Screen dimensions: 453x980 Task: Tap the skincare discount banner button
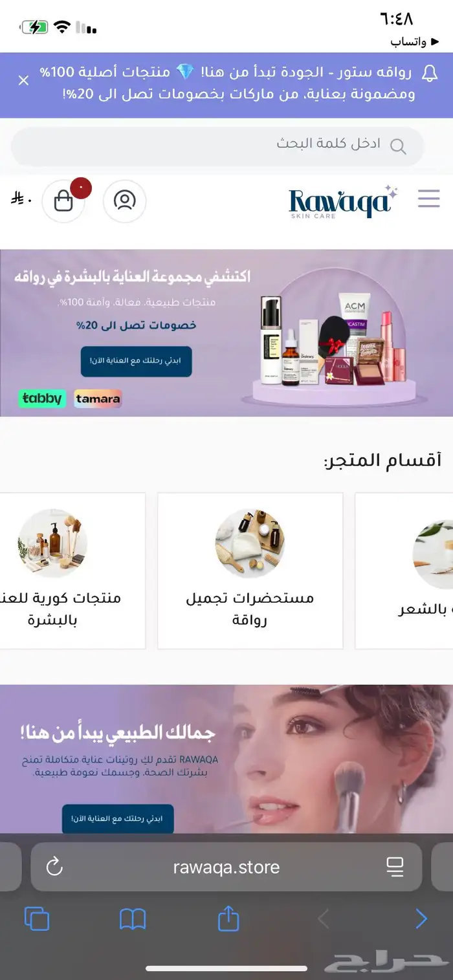tap(136, 361)
